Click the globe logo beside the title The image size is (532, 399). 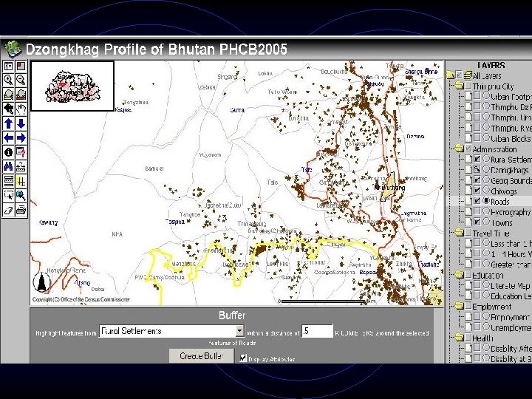tap(13, 49)
